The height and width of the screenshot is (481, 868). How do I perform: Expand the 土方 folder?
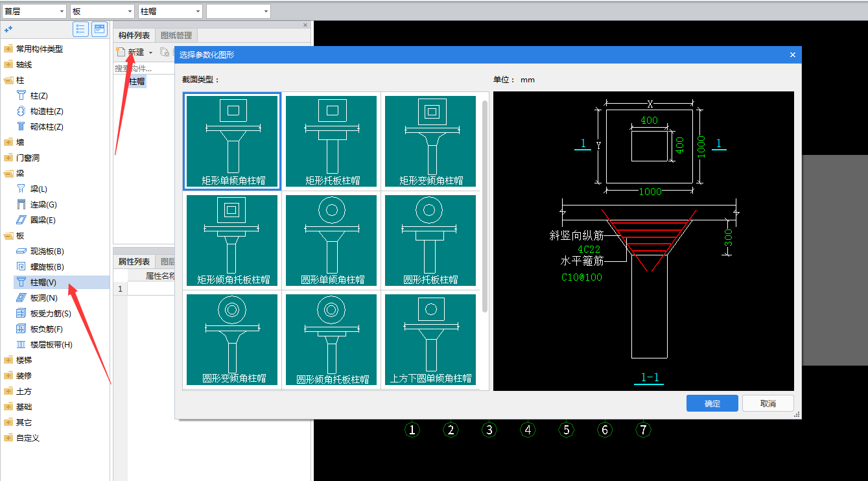[8, 391]
